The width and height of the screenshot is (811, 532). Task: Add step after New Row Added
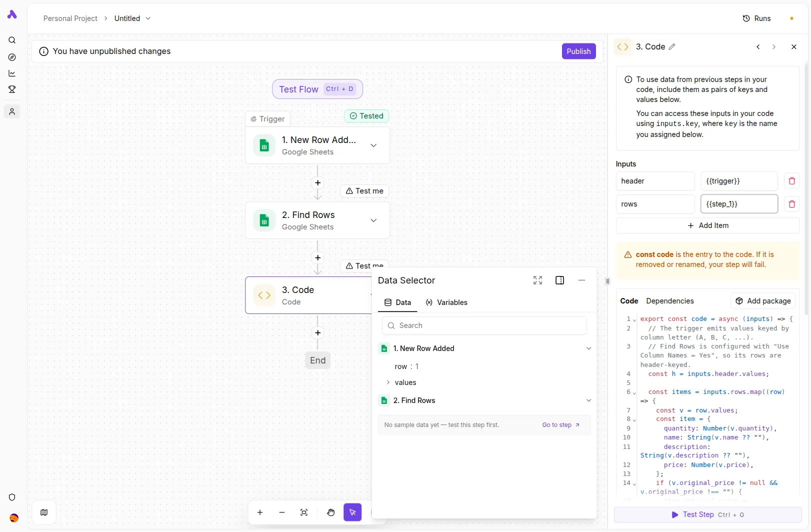317,183
